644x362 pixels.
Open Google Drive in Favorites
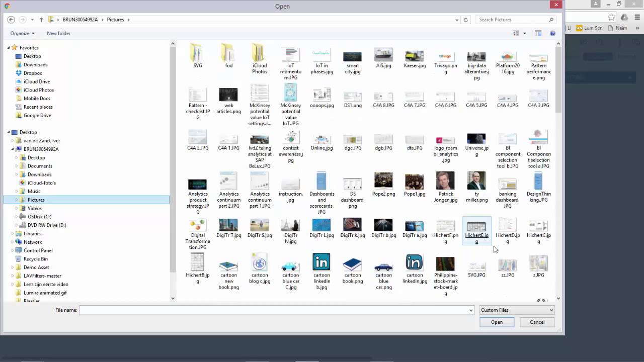tap(37, 115)
